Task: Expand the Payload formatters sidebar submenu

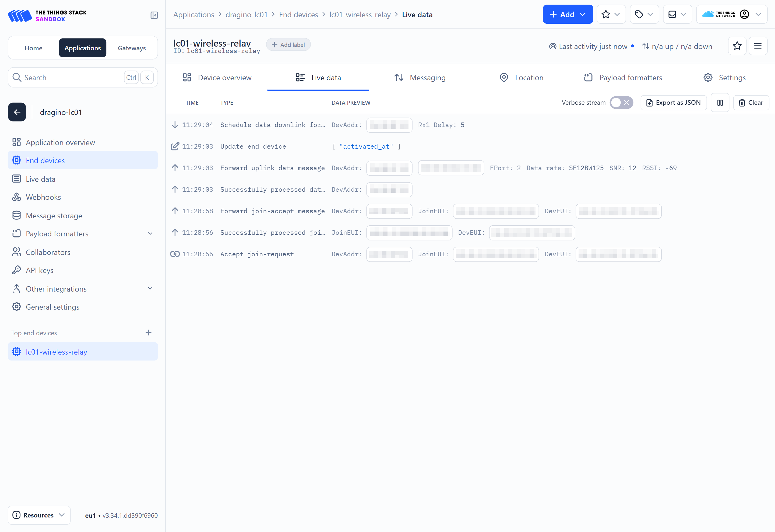Action: [x=150, y=233]
